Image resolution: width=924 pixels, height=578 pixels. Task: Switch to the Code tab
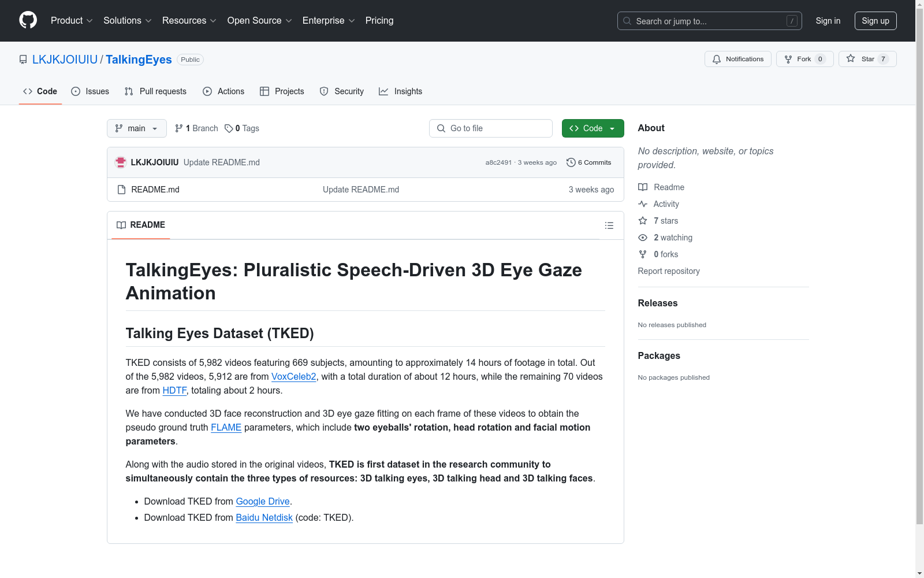pyautogui.click(x=40, y=91)
